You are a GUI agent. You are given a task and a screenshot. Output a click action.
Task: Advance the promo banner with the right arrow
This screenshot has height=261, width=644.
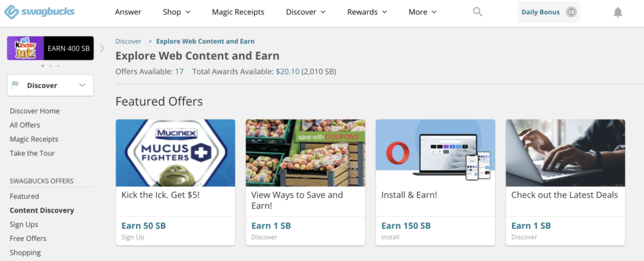coord(102,48)
